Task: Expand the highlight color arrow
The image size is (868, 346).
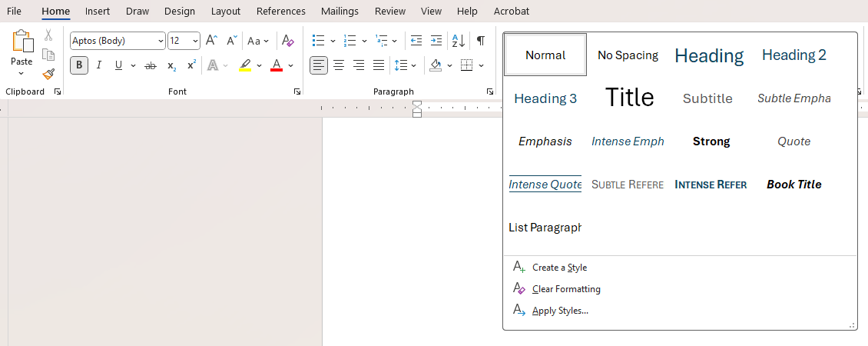Action: (x=259, y=65)
